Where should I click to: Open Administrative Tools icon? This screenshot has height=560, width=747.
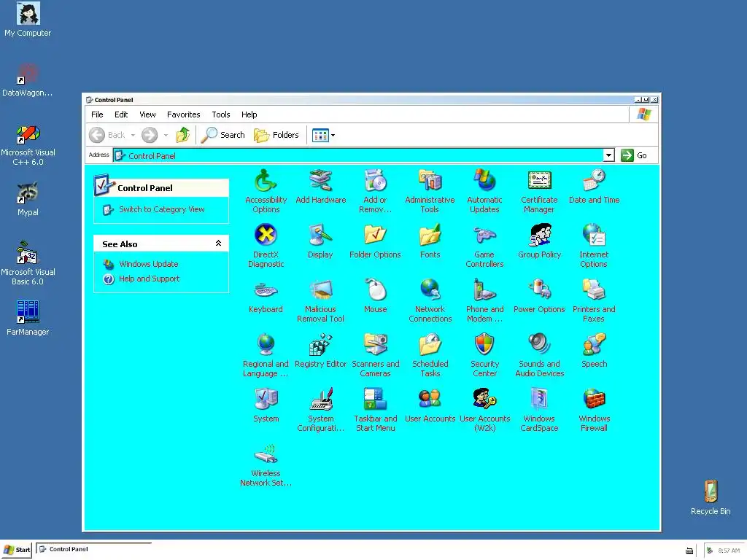pyautogui.click(x=430, y=190)
